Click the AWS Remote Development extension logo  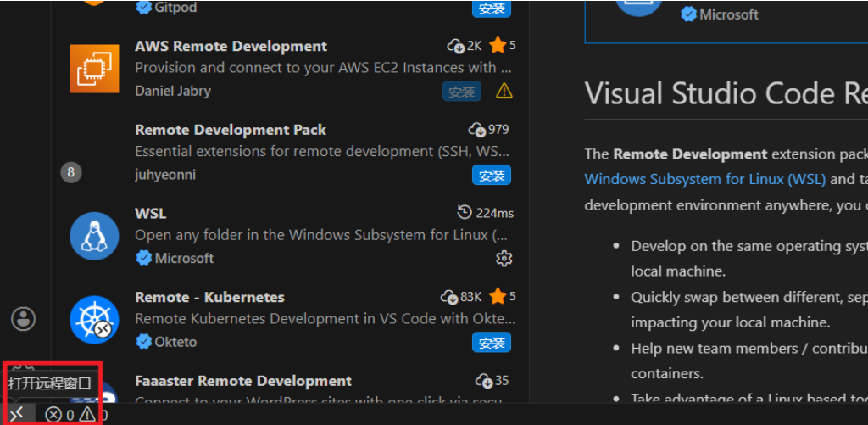[x=94, y=69]
